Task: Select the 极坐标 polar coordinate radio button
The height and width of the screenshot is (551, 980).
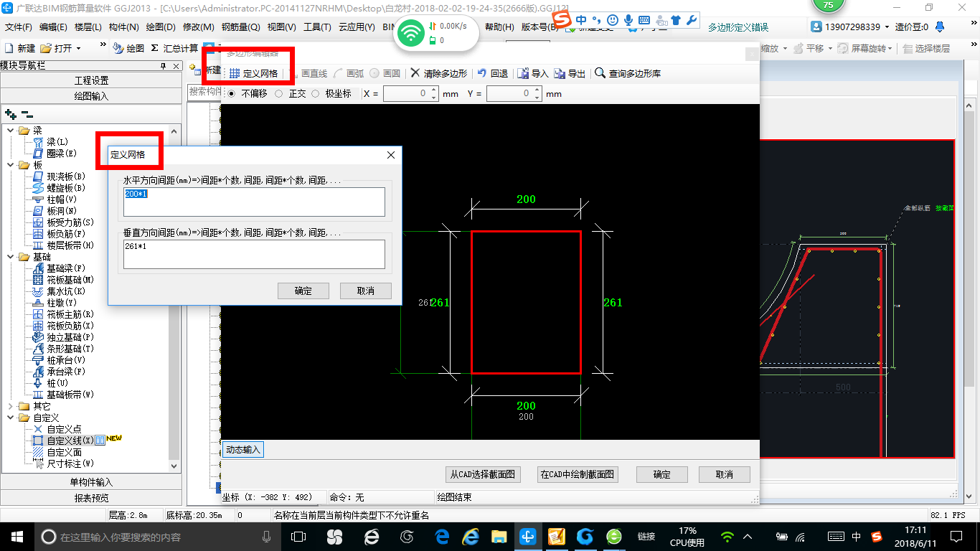Action: click(x=315, y=94)
